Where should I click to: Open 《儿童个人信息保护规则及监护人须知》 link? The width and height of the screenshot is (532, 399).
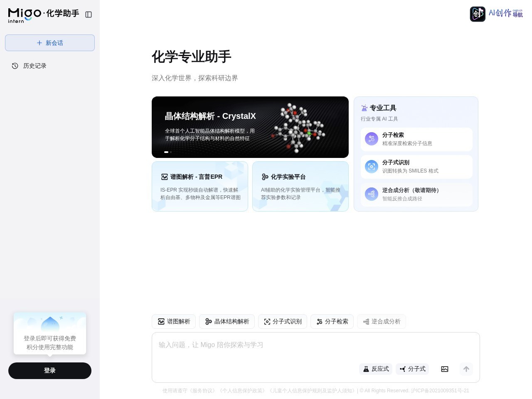point(312,391)
